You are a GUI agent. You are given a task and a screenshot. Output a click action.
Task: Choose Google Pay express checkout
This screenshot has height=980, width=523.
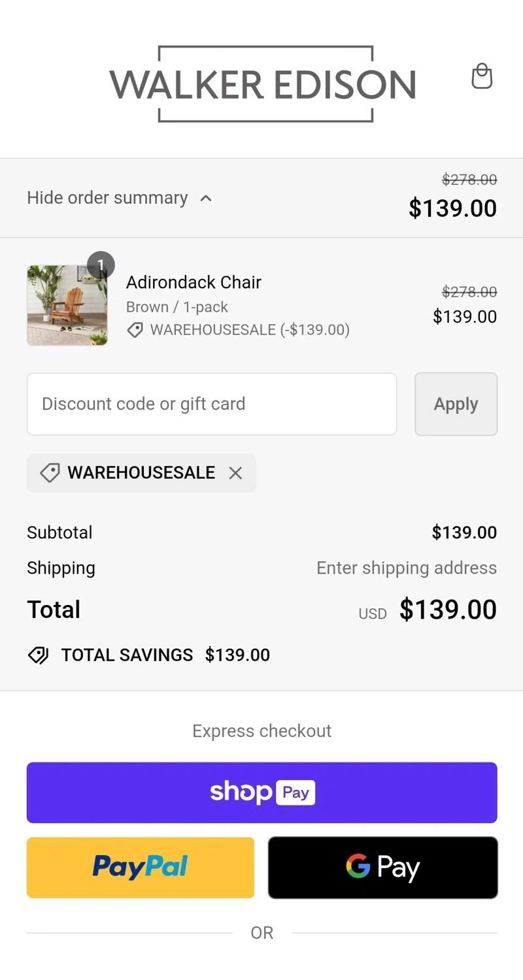pyautogui.click(x=382, y=867)
